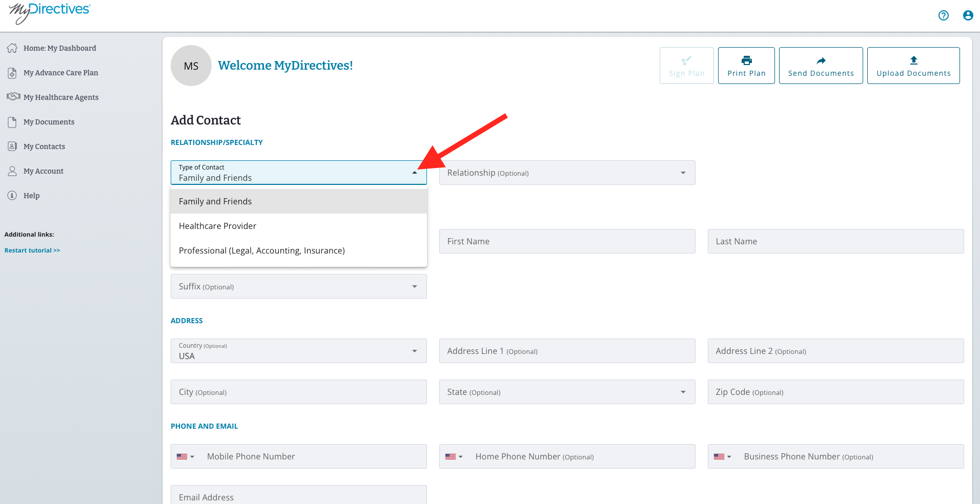The width and height of the screenshot is (980, 504).
Task: Click the First Name field
Action: [x=567, y=241]
